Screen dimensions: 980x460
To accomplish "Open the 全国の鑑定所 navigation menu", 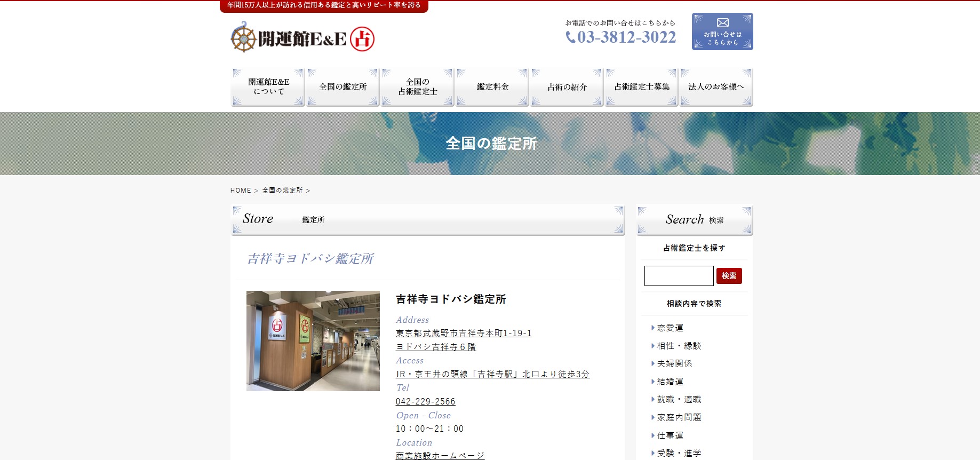I will [x=342, y=87].
